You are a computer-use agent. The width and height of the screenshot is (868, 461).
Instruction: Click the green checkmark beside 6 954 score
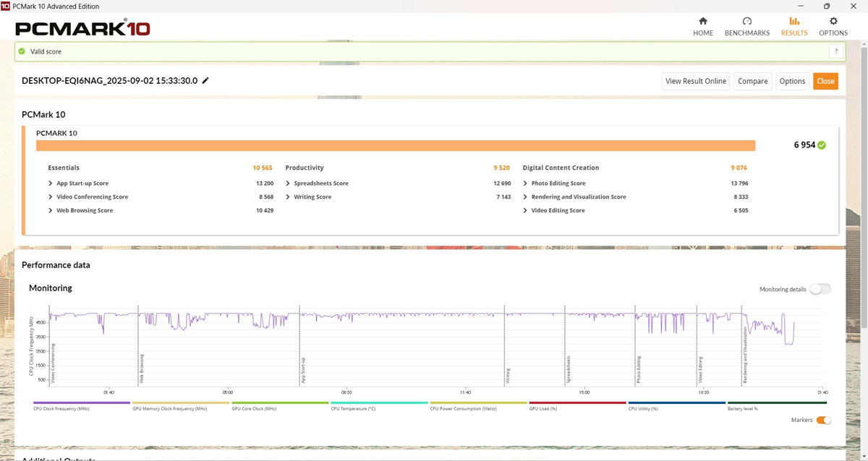[x=822, y=145]
